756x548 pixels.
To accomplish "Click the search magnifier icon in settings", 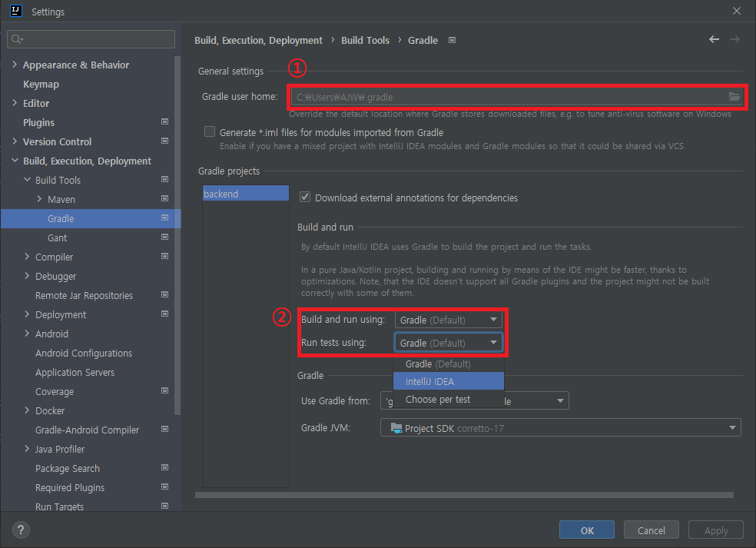I will click(x=17, y=39).
